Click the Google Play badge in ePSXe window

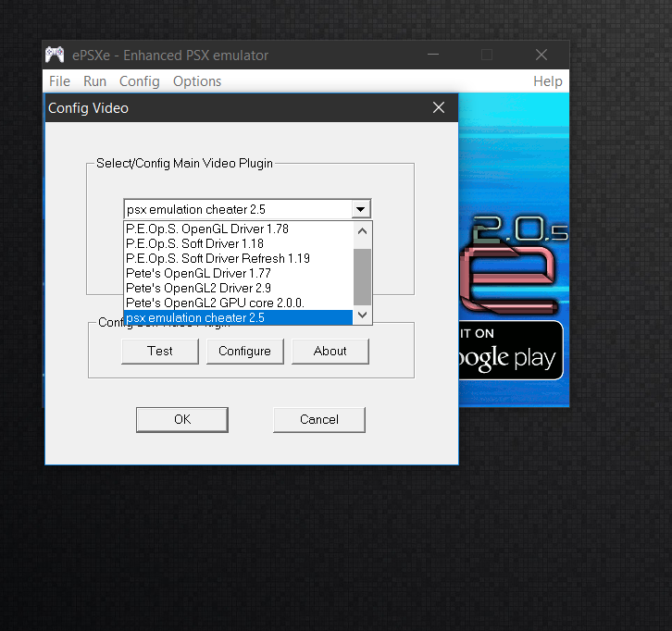coord(511,350)
